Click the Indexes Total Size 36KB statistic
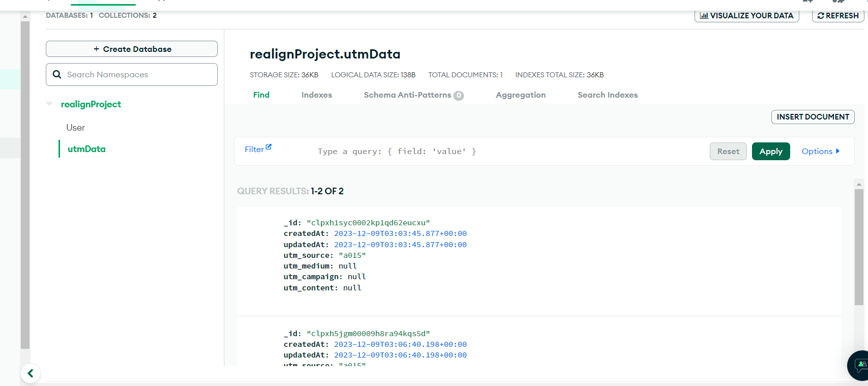868x386 pixels. (560, 75)
